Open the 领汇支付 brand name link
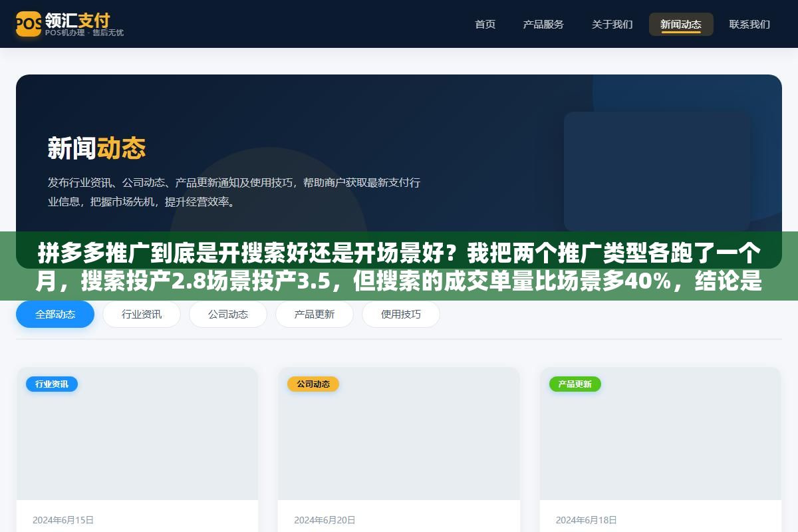 pos(77,19)
